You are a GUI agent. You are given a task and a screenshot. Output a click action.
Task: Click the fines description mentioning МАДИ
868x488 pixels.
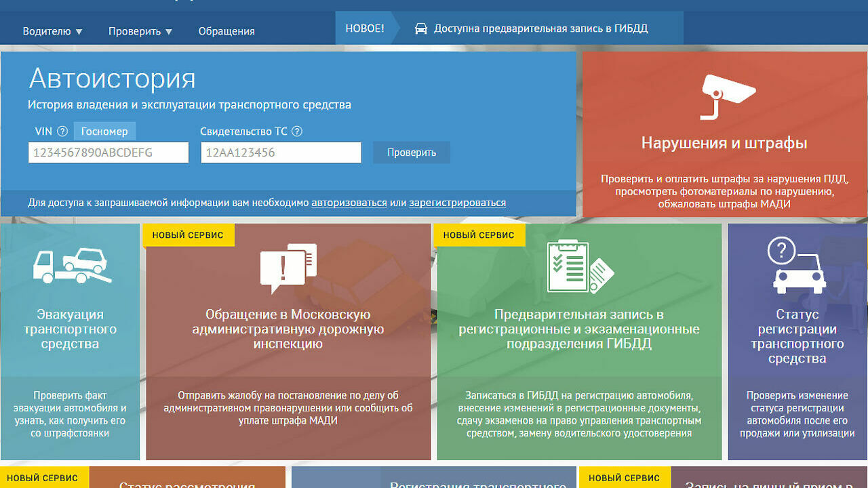click(724, 192)
